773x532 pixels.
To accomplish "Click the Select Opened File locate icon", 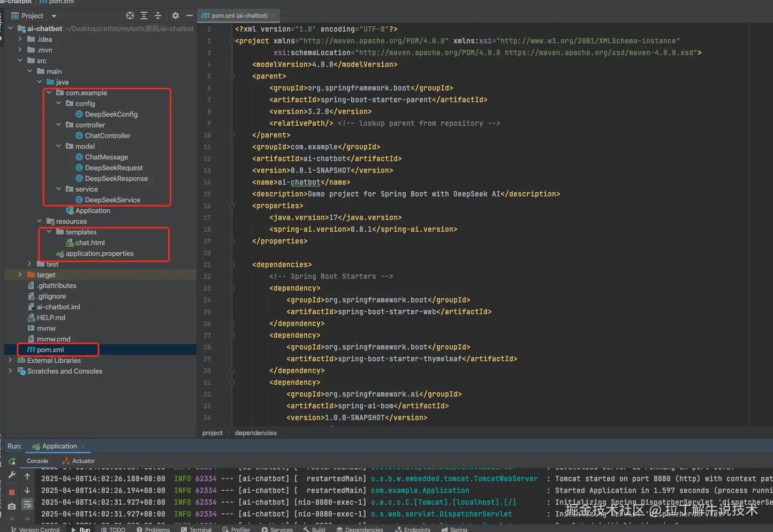I will point(130,16).
